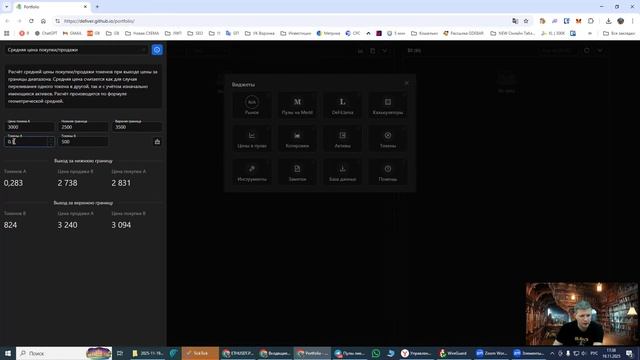640x360 pixels.
Task: Bookmark this page with the star icon
Action: tap(526, 21)
